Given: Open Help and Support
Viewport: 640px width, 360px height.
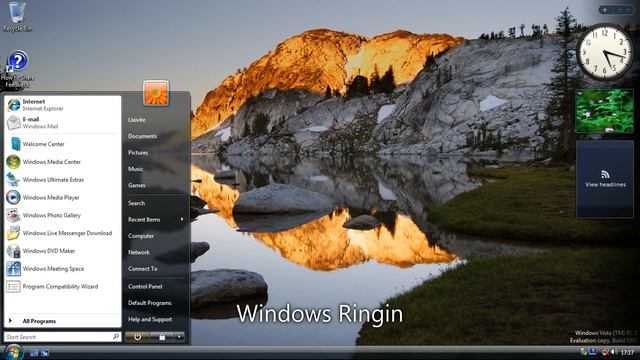Looking at the screenshot, I should coord(150,319).
